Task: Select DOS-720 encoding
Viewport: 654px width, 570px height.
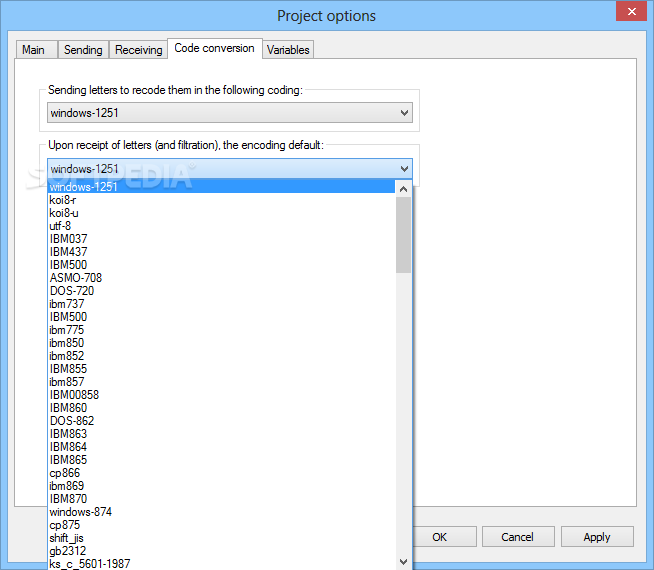Action: pyautogui.click(x=221, y=291)
